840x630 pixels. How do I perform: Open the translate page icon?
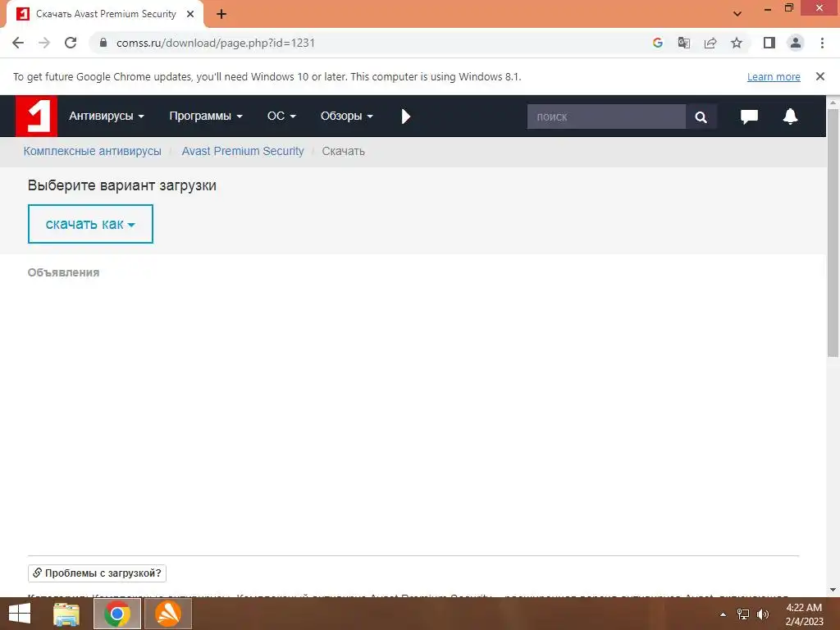pos(684,43)
